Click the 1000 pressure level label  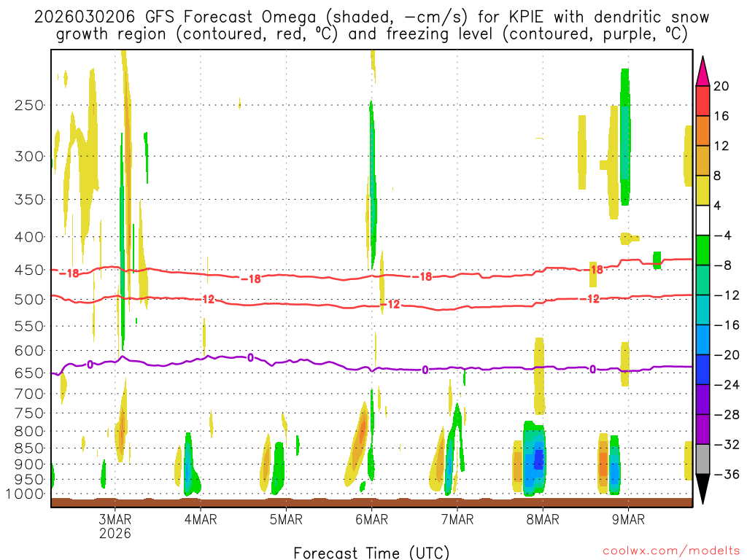[x=24, y=494]
